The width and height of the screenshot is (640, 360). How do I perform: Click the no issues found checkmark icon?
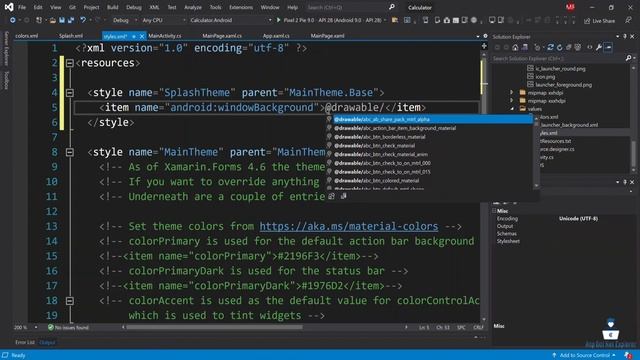[x=51, y=327]
